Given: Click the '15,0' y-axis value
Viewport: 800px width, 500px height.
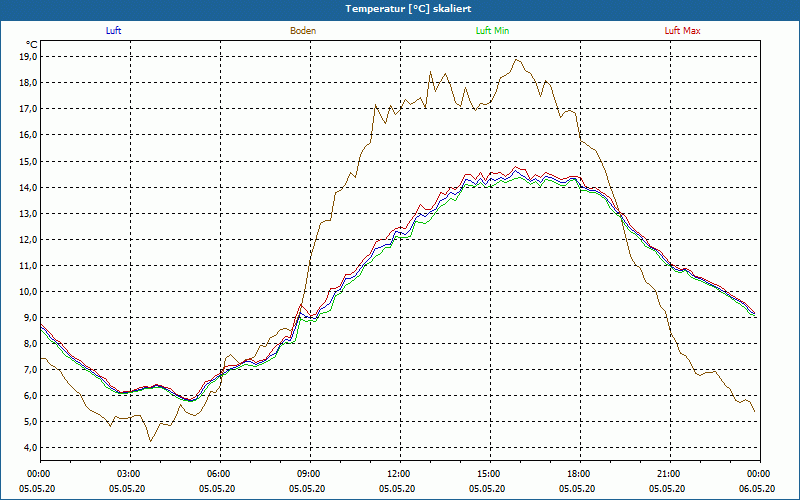Looking at the screenshot, I should click(x=29, y=161).
